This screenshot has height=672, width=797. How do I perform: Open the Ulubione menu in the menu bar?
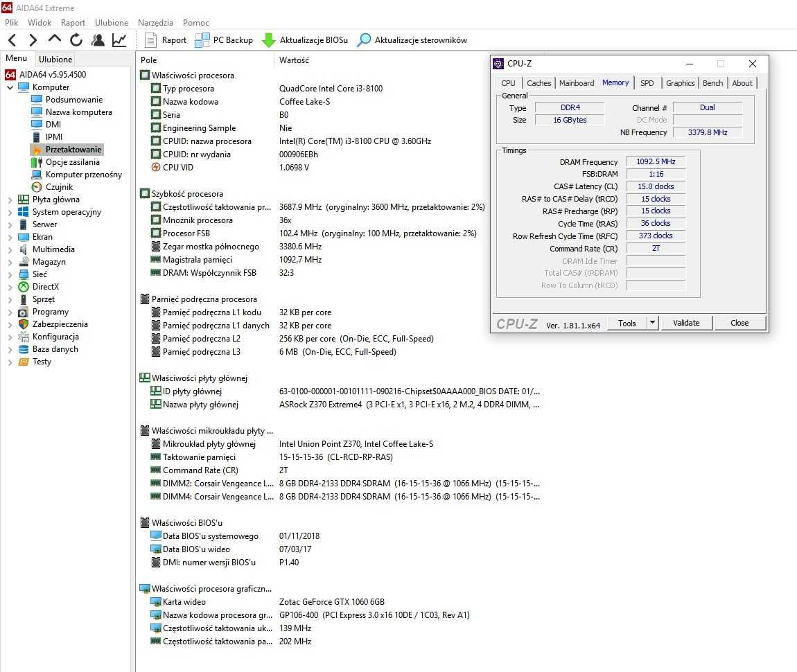[112, 23]
